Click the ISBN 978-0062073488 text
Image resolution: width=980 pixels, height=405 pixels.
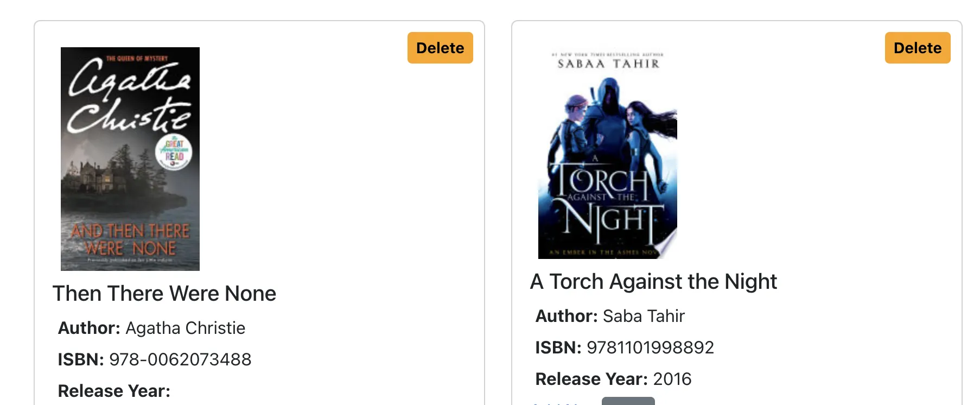tap(180, 359)
